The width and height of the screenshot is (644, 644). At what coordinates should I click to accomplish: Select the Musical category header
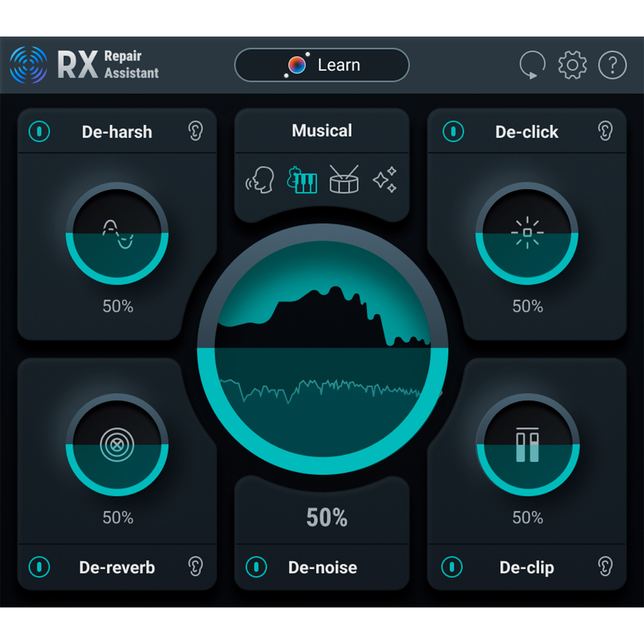click(x=321, y=131)
